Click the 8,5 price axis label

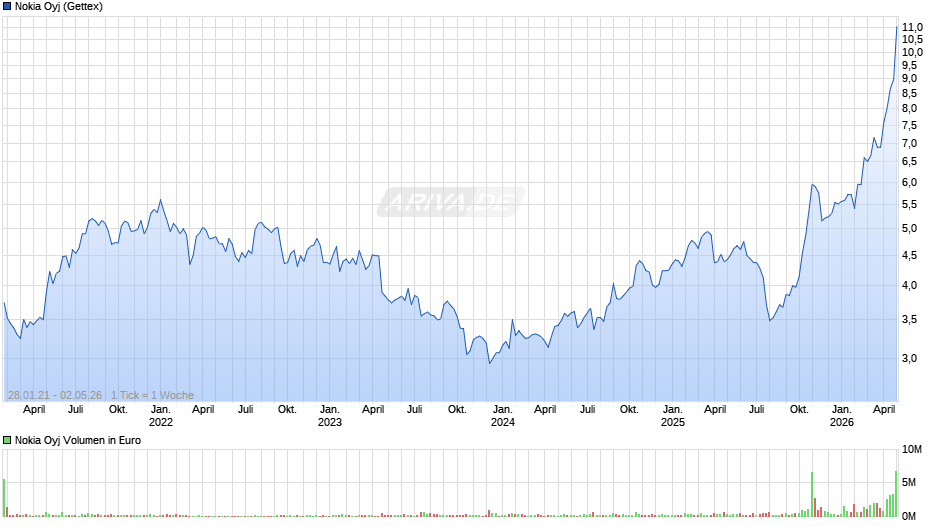(909, 93)
